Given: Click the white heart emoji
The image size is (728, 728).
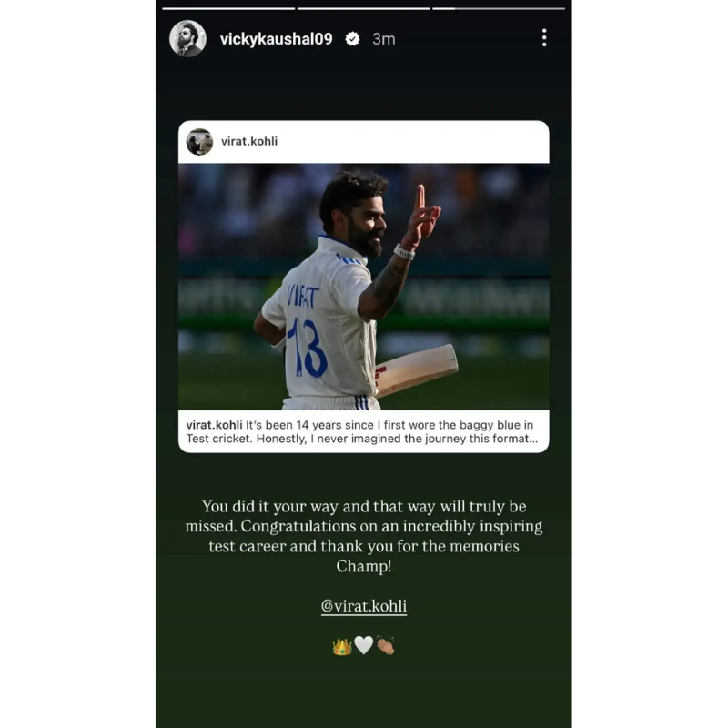Looking at the screenshot, I should pos(363,645).
